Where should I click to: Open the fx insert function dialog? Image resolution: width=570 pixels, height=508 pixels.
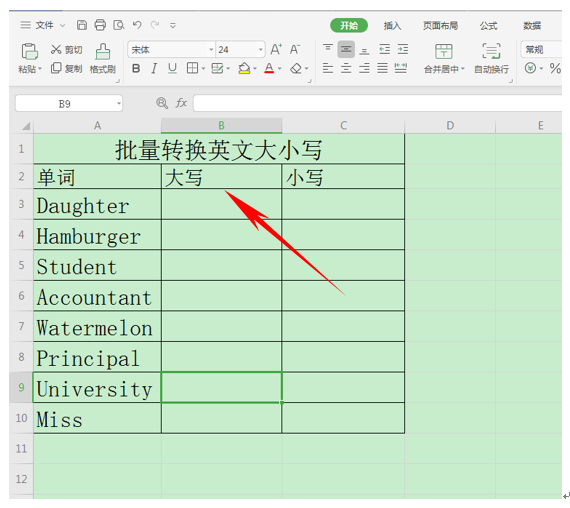click(181, 103)
